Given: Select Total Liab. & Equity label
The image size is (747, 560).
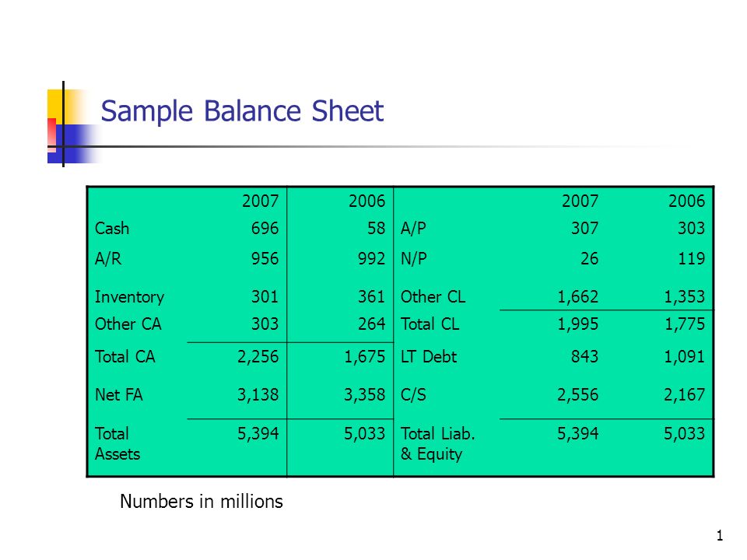Looking at the screenshot, I should [438, 444].
